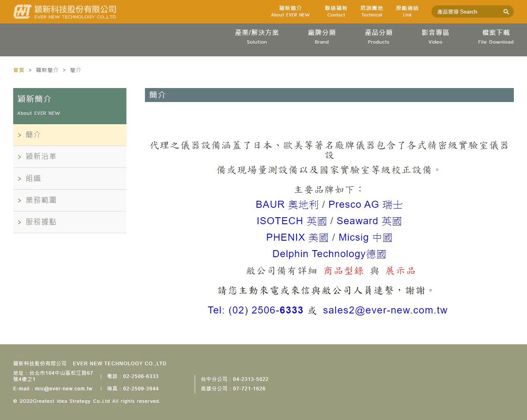Image resolution: width=527 pixels, height=420 pixels.
Task: Click the Greatest Idea Strategy copyright text
Action: tap(86, 401)
